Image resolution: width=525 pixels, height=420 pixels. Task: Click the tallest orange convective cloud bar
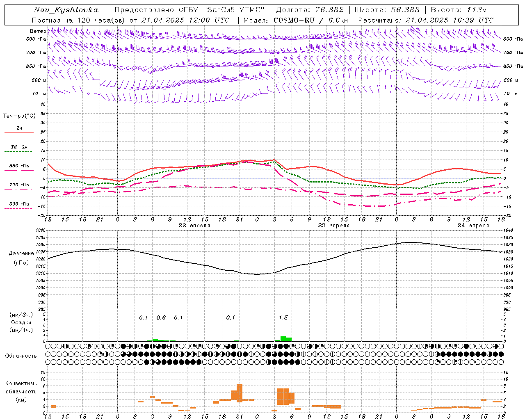(x=240, y=392)
